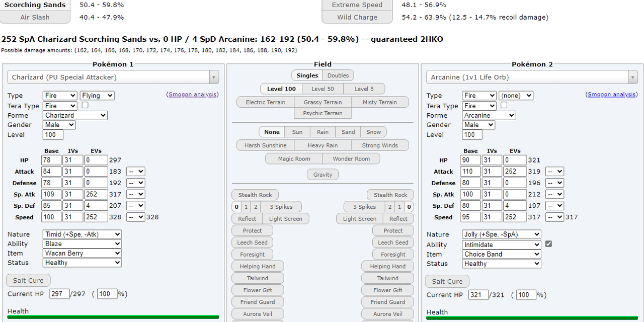The width and height of the screenshot is (644, 322).
Task: Toggle Intimidate ability checkbox
Action: [548, 244]
